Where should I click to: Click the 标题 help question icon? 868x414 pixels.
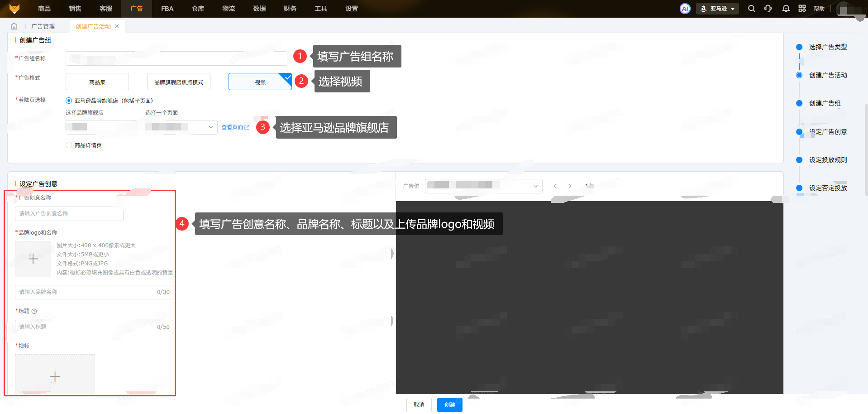point(34,311)
